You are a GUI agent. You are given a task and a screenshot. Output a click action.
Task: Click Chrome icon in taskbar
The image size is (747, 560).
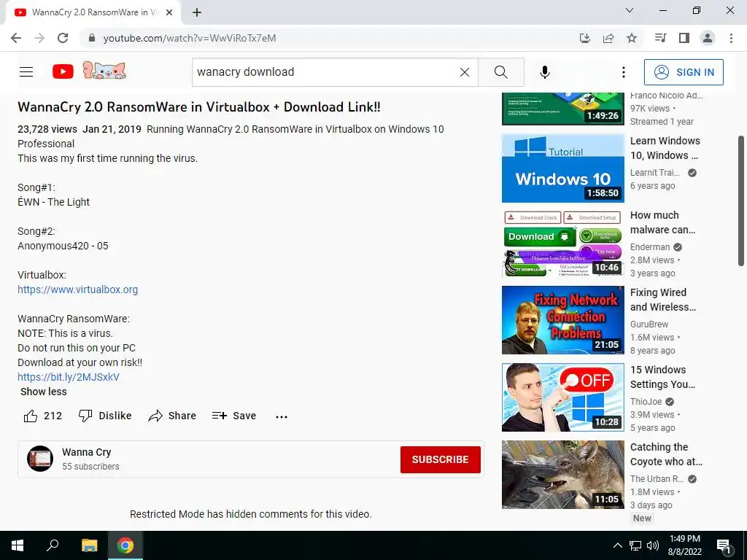125,545
